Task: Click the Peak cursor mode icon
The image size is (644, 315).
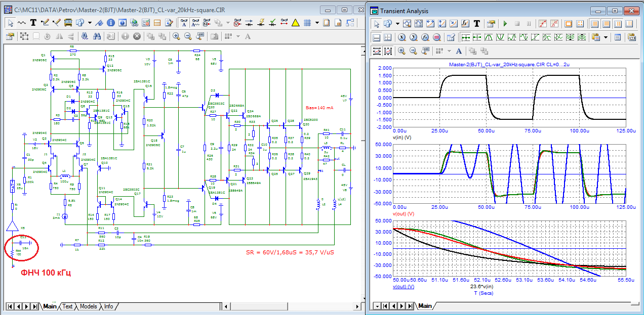Action: (489, 37)
